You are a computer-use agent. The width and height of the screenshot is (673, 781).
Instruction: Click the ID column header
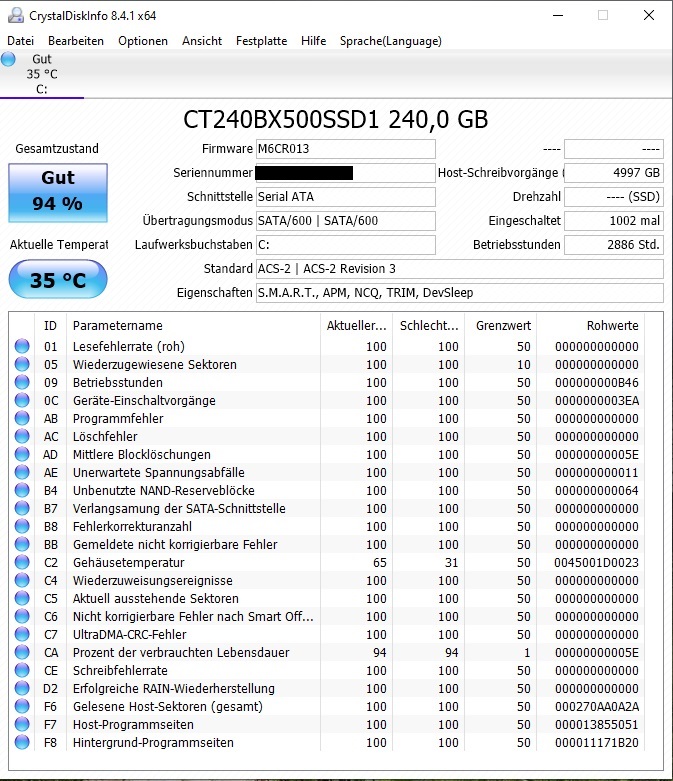pyautogui.click(x=50, y=326)
